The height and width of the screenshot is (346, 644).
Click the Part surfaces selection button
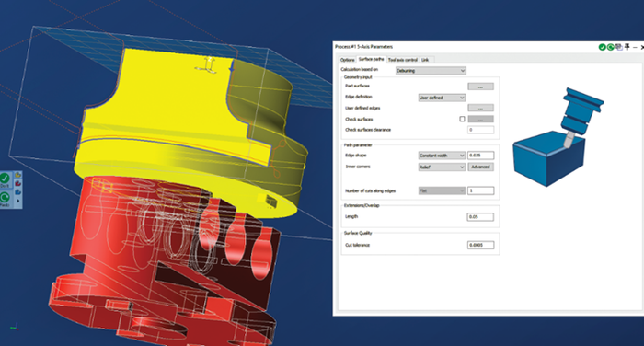480,86
